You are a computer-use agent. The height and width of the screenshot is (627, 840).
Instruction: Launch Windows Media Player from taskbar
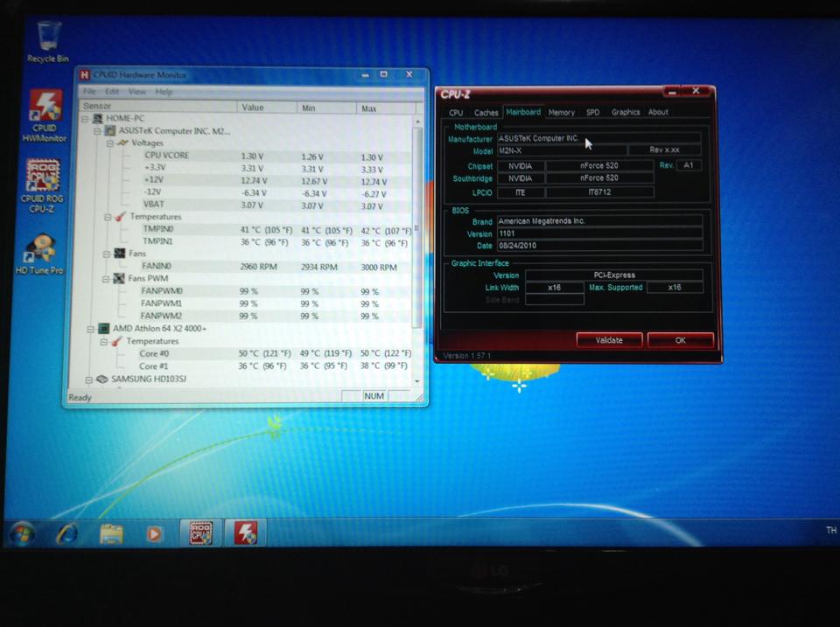[154, 533]
